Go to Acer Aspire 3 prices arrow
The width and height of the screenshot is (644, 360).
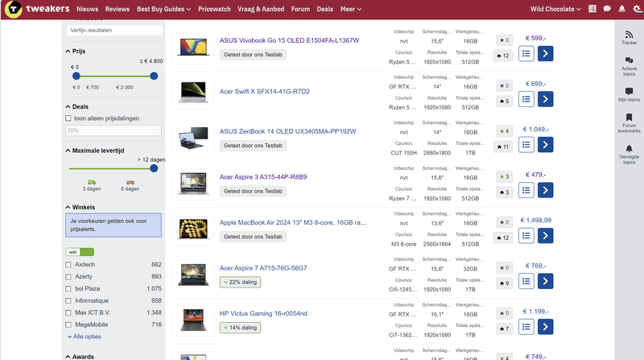coord(545,190)
